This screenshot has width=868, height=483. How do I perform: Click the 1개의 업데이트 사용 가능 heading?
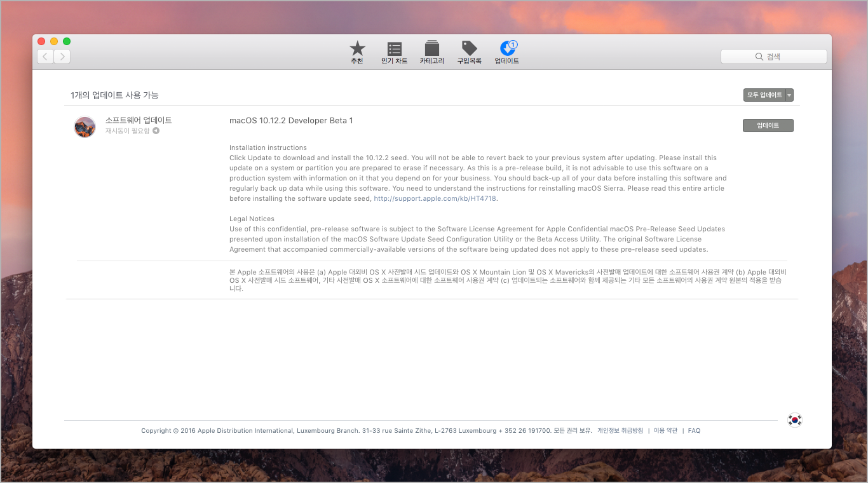pyautogui.click(x=114, y=95)
